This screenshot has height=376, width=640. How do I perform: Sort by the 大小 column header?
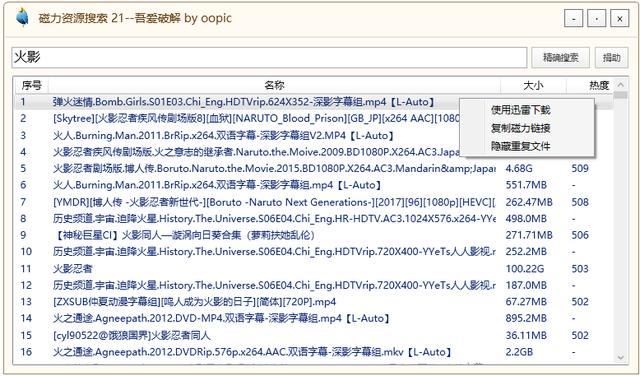[533, 85]
